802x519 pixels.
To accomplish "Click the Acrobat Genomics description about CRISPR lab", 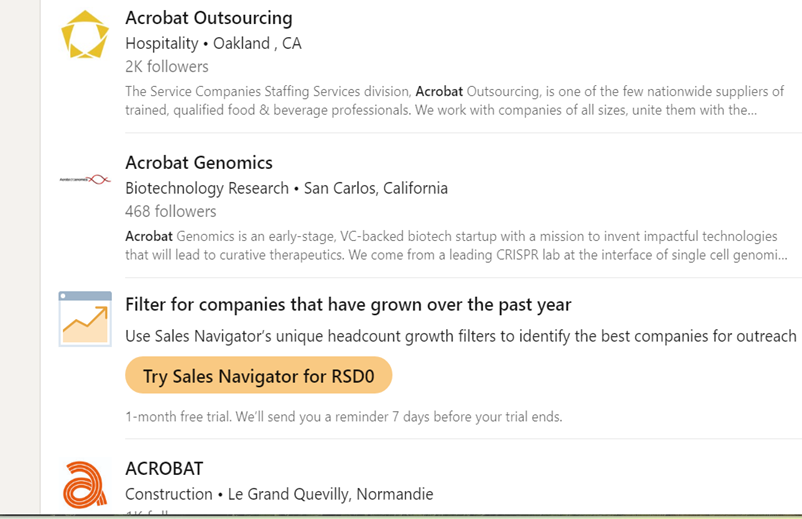I will coord(456,245).
